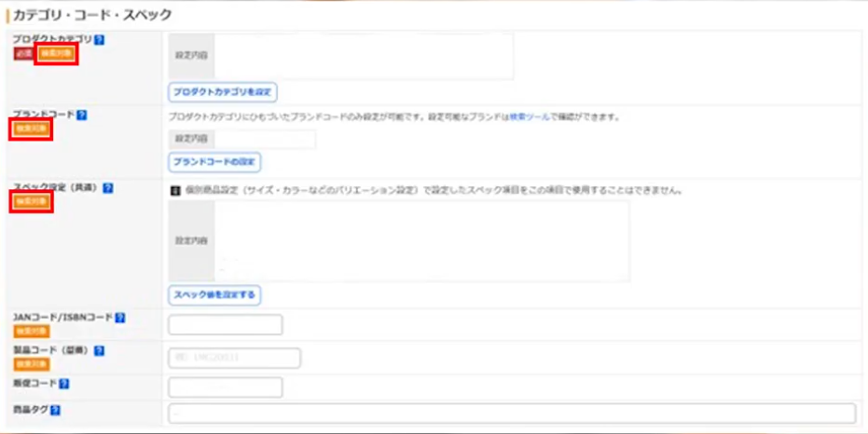This screenshot has width=868, height=434.
Task: Open help icon next to 販促コード
Action: [64, 383]
